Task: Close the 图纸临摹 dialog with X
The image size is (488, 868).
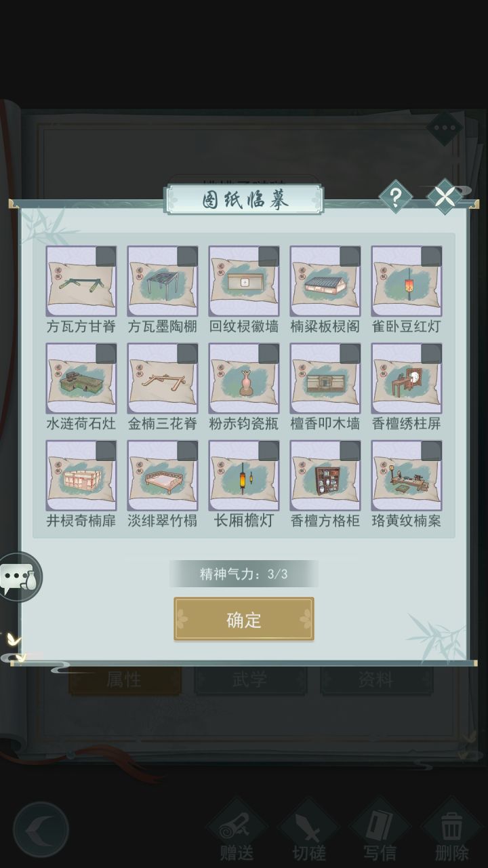Action: [x=445, y=197]
